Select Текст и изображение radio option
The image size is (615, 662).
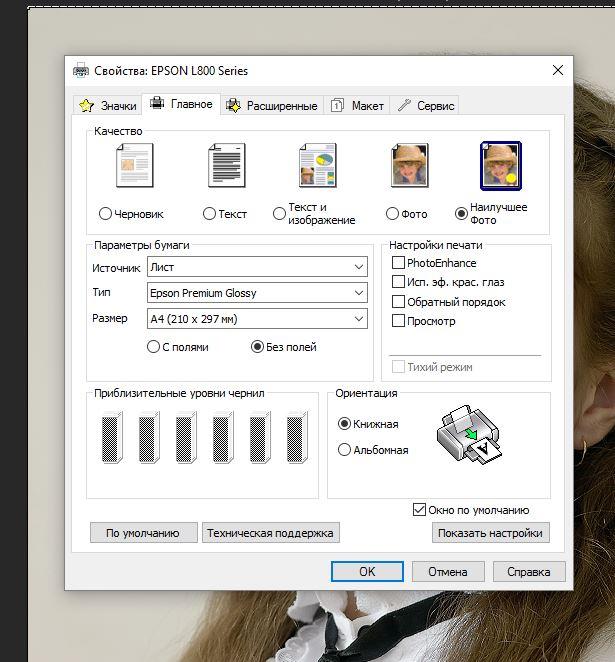point(279,214)
